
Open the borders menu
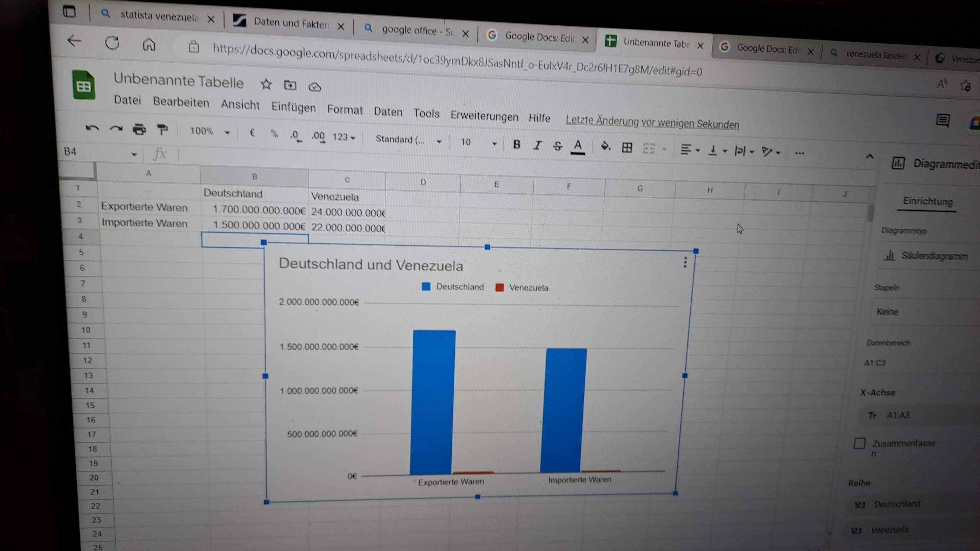click(627, 147)
